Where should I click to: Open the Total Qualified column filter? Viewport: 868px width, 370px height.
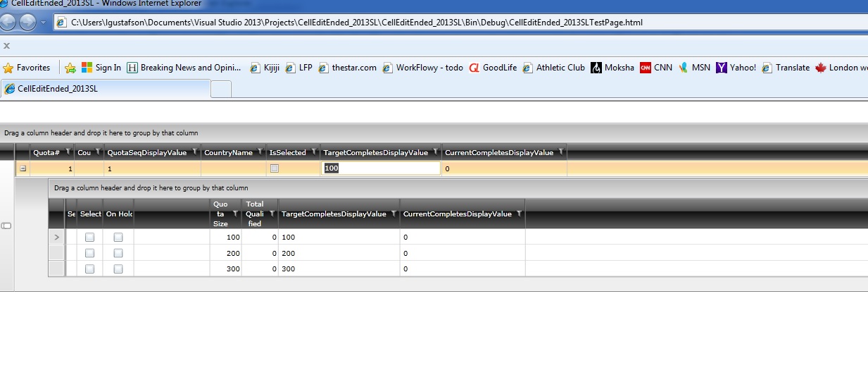coord(272,214)
